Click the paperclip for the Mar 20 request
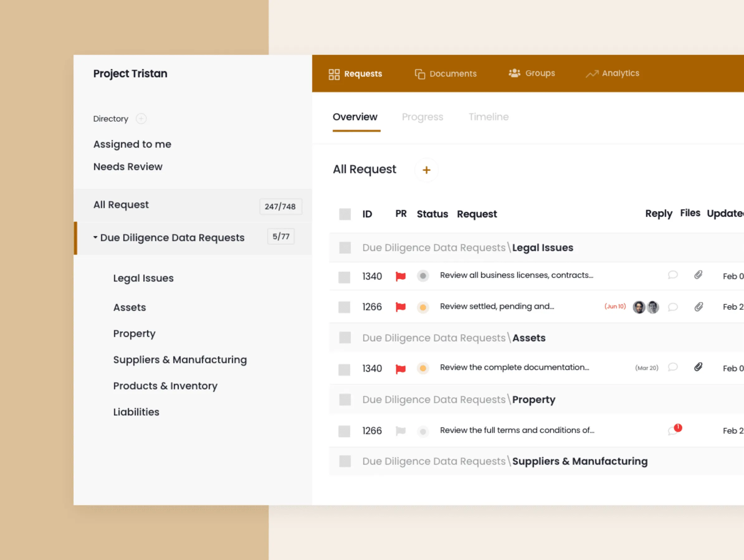The width and height of the screenshot is (744, 560). coord(698,367)
